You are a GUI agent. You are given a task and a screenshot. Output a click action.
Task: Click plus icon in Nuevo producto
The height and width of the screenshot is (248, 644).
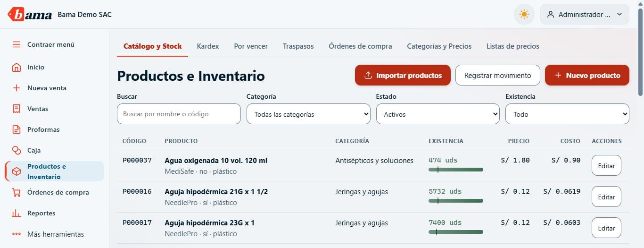click(558, 75)
